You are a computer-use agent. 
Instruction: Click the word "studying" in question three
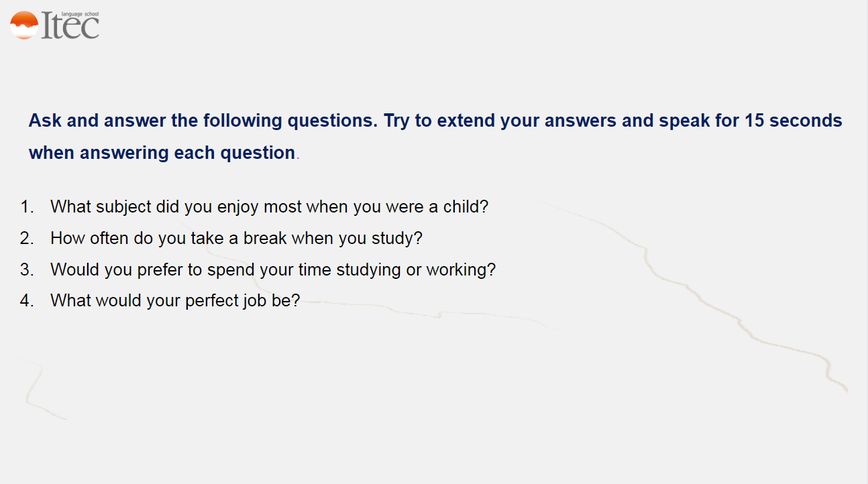(369, 270)
